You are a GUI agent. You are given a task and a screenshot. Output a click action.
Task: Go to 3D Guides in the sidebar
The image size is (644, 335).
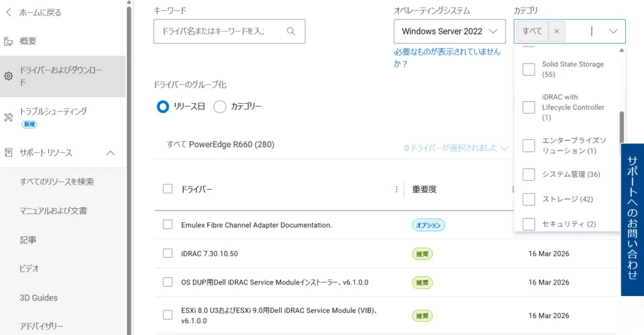coord(38,298)
